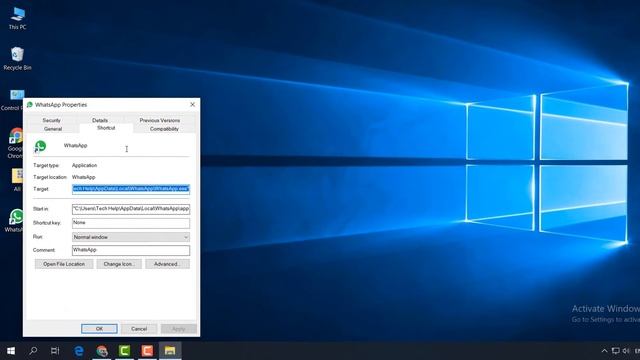Launch Microsoft Edge from the taskbar
This screenshot has height=360, width=640.
point(79,351)
